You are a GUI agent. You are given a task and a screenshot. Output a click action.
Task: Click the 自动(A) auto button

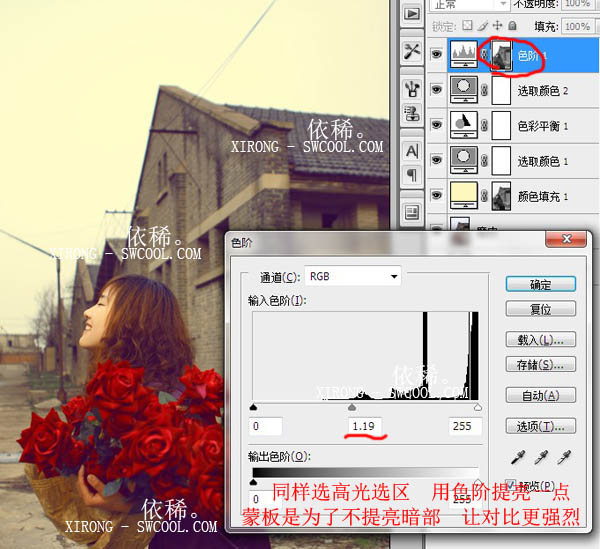point(540,395)
